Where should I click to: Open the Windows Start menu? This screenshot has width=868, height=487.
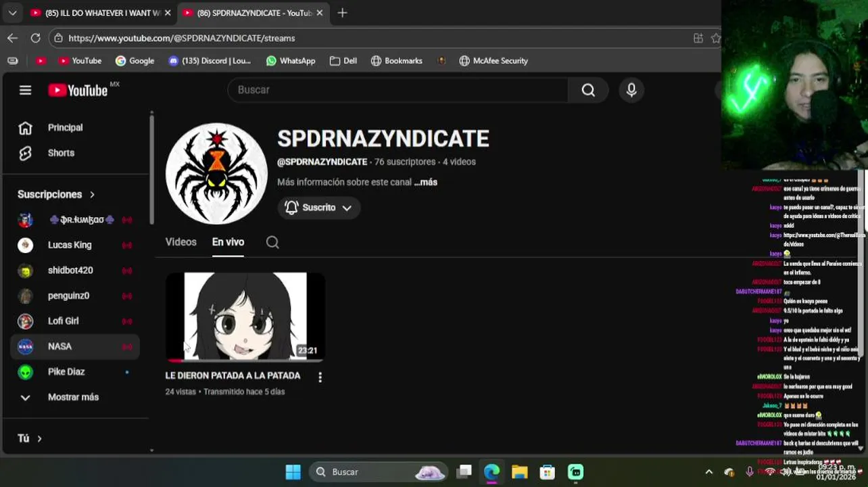[293, 471]
